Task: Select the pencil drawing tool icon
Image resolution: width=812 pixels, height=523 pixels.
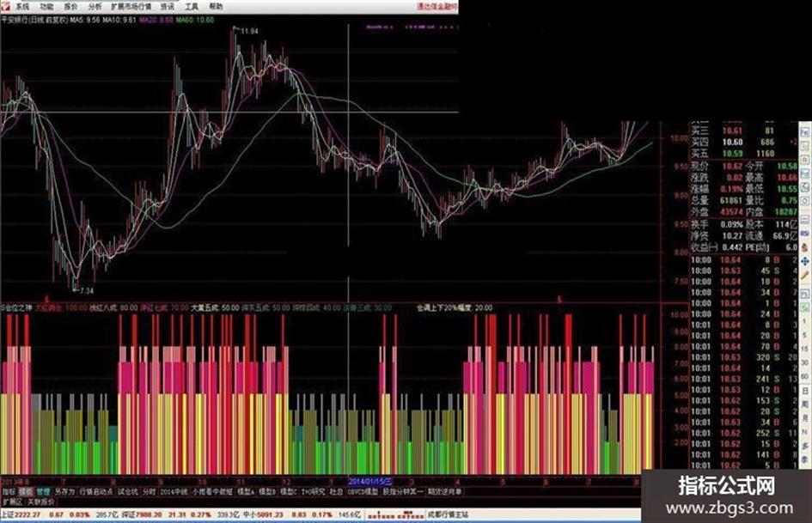Action: click(x=805, y=276)
